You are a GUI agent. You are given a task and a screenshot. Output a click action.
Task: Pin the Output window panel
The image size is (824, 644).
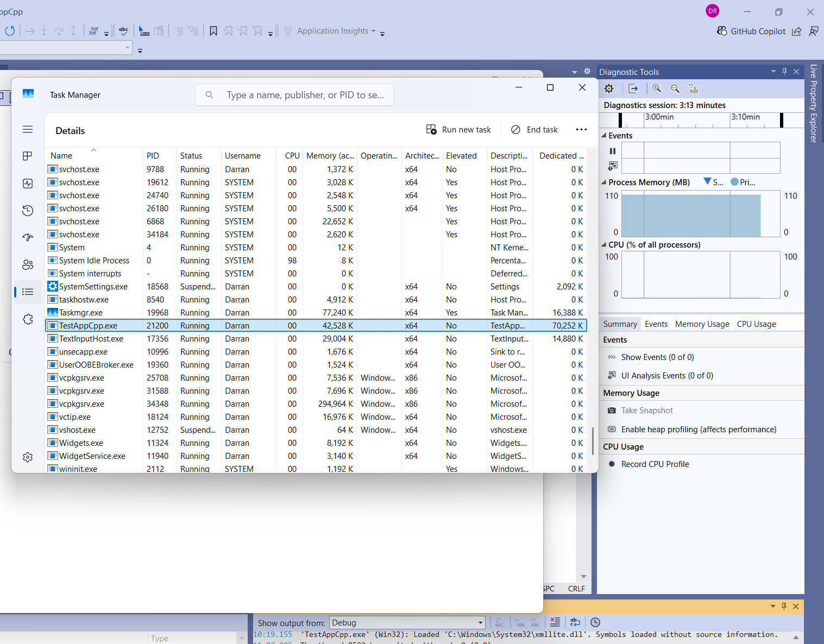click(x=784, y=607)
